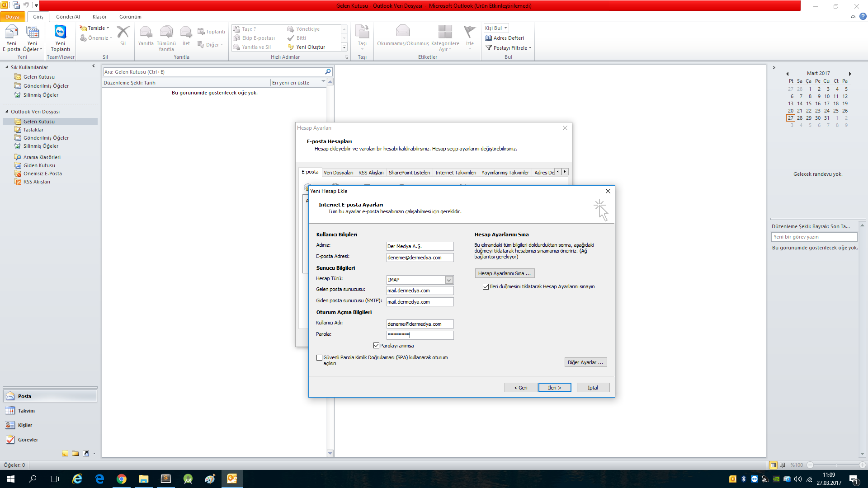The image size is (868, 488).
Task: Open Microsoft Edge from the taskbar
Action: click(x=99, y=479)
